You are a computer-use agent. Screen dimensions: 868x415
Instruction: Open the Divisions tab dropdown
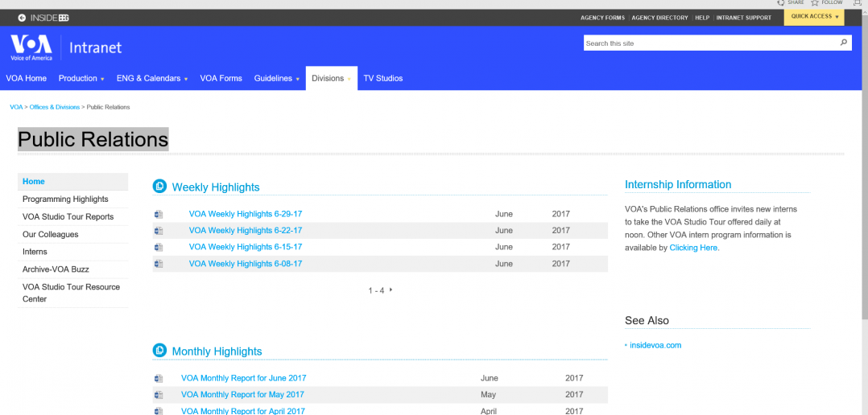(331, 79)
